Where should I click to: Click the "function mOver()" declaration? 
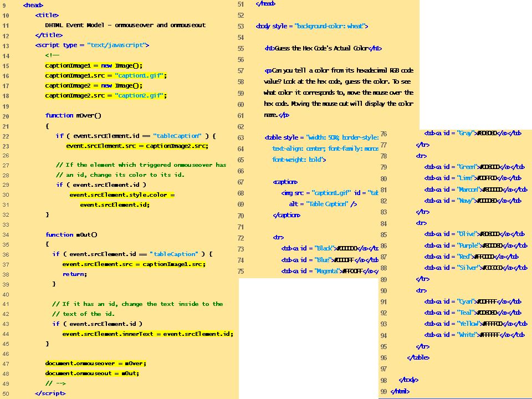click(73, 115)
